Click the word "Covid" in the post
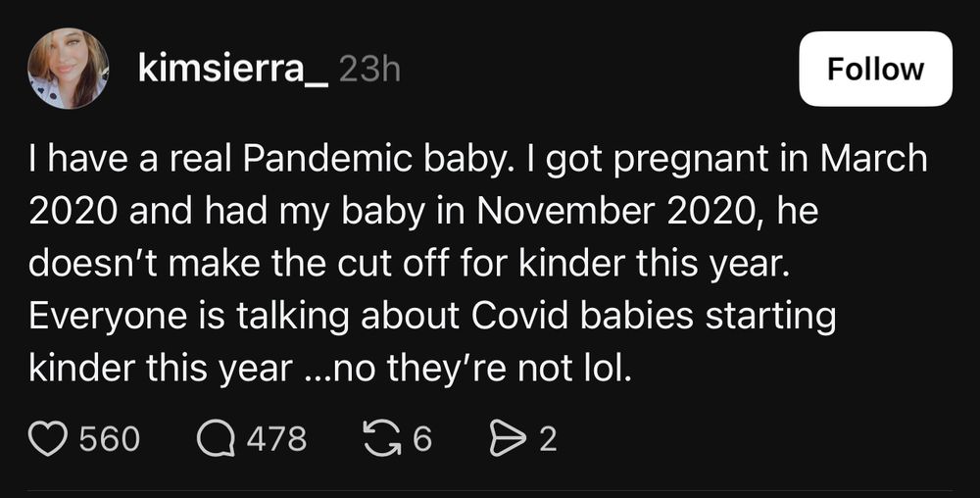Screen dimensions: 980x498 click(x=520, y=317)
